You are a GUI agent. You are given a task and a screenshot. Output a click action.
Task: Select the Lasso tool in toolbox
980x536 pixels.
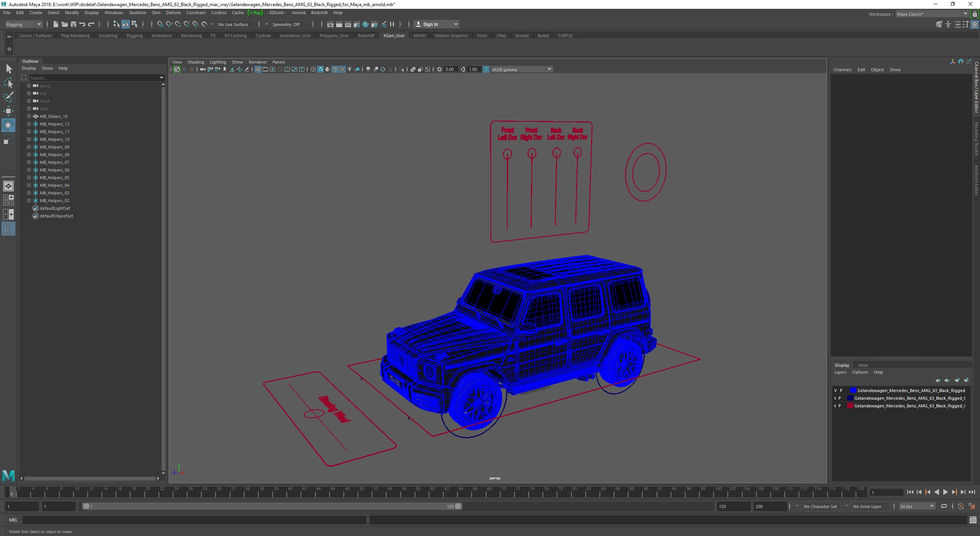(8, 83)
